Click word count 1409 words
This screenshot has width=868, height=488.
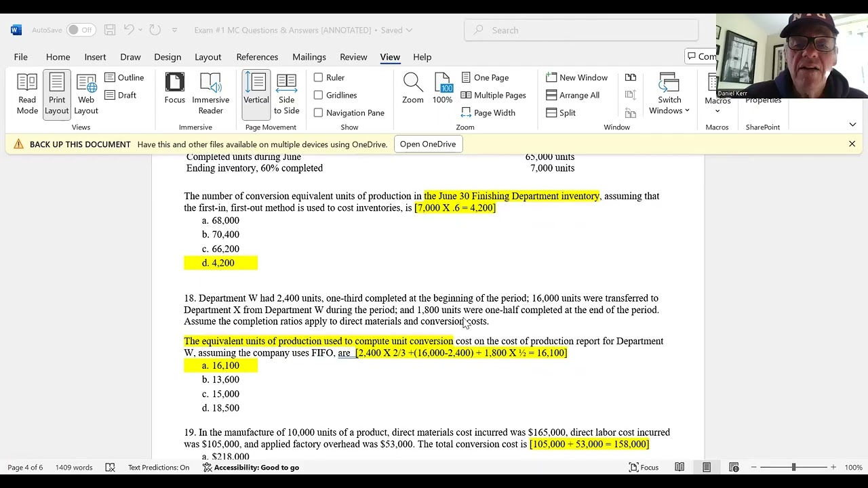click(x=74, y=467)
